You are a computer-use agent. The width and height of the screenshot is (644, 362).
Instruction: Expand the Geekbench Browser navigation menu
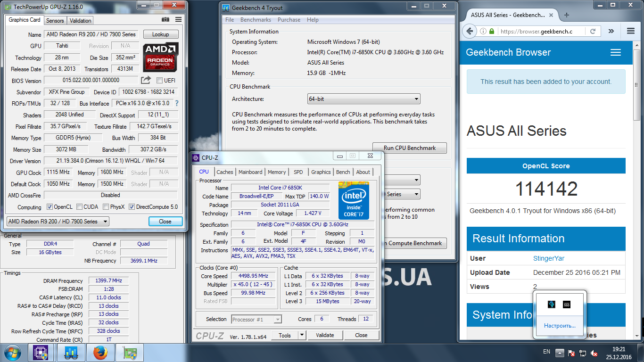pyautogui.click(x=615, y=52)
